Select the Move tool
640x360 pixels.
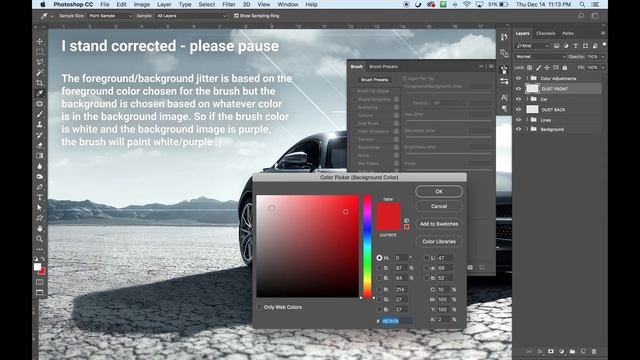(40, 41)
